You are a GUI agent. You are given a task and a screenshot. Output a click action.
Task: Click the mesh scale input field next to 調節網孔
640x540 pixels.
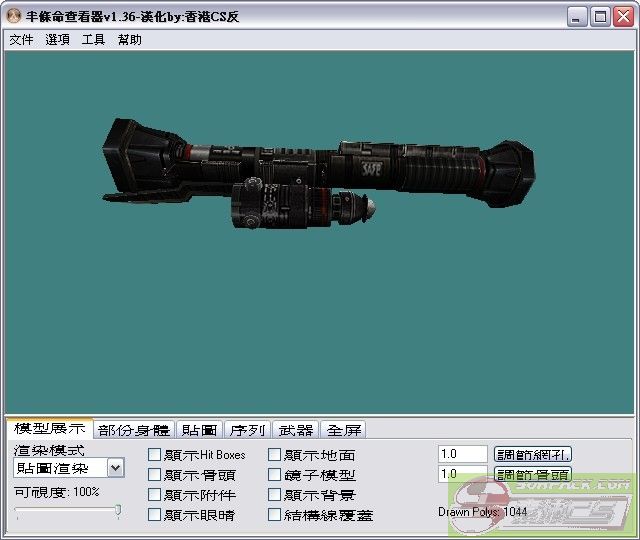(462, 454)
